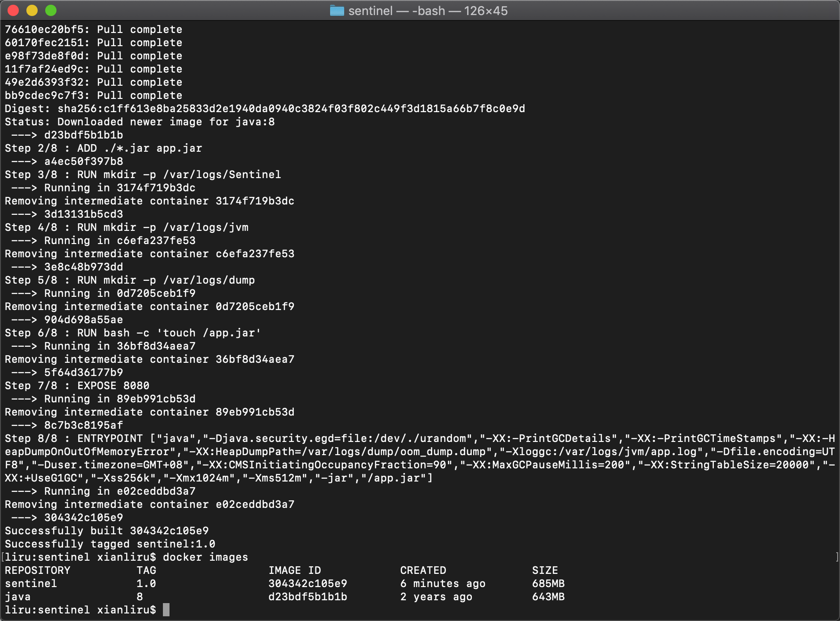
Task: Click the red close button
Action: tap(12, 10)
